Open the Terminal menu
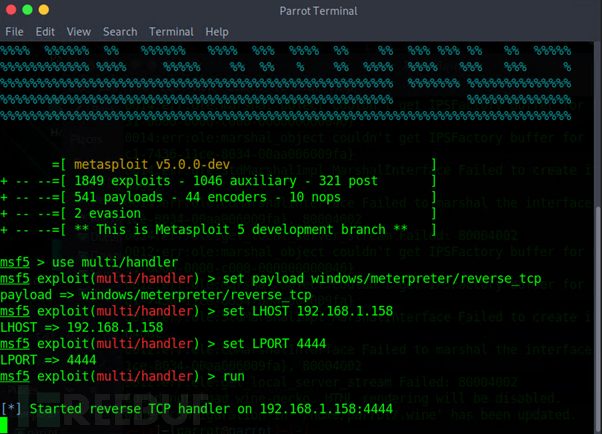Viewport: 602px width, 434px height. (x=171, y=31)
